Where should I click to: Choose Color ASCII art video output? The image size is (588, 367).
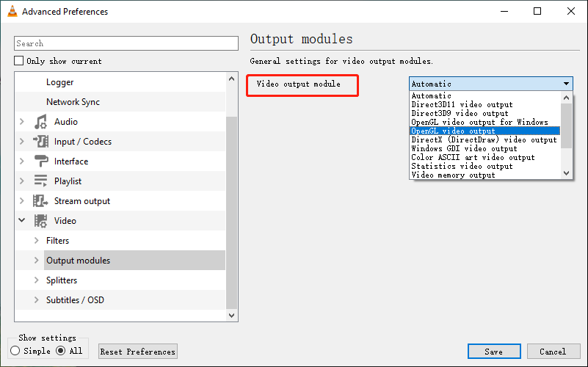pyautogui.click(x=485, y=158)
